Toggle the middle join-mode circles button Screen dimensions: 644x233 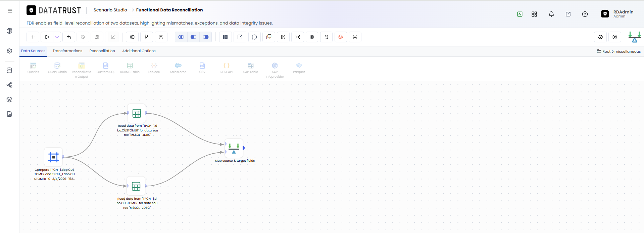click(x=193, y=37)
